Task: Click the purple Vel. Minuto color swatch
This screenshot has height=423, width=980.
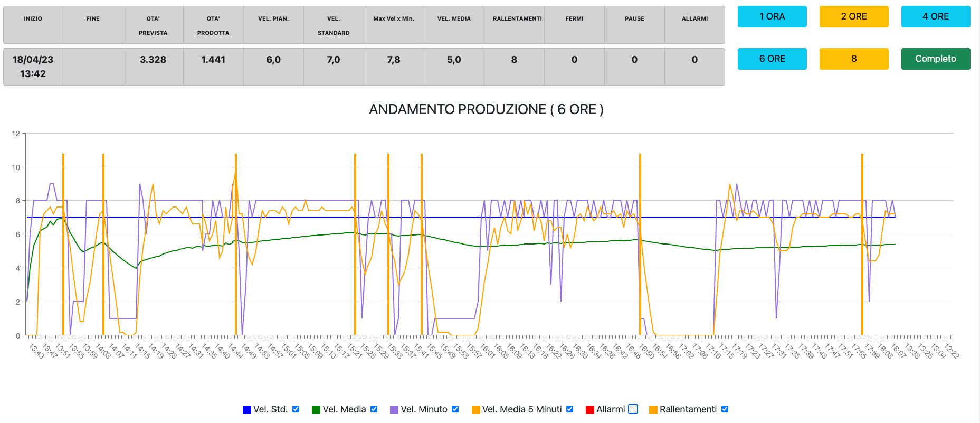Action: [394, 409]
